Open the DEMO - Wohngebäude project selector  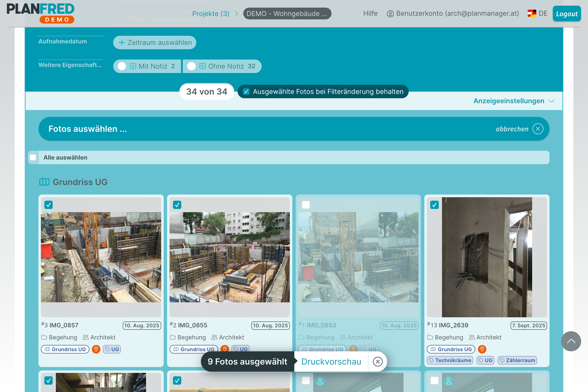287,13
